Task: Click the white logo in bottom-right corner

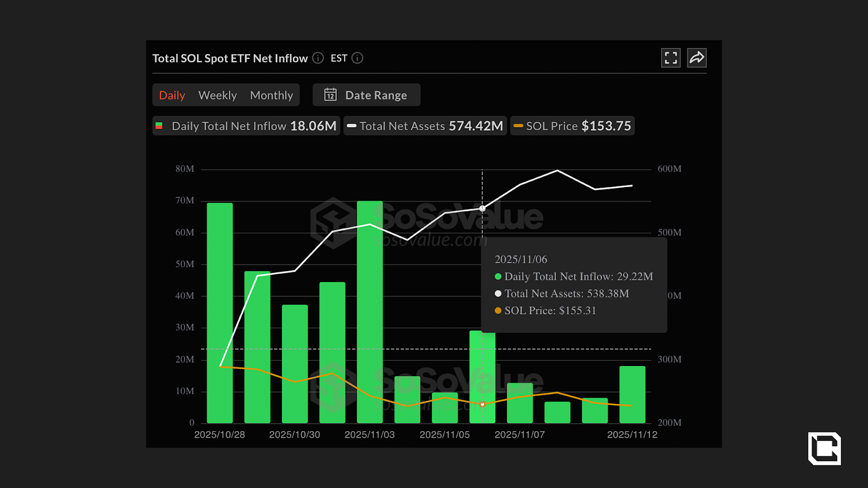Action: click(824, 448)
